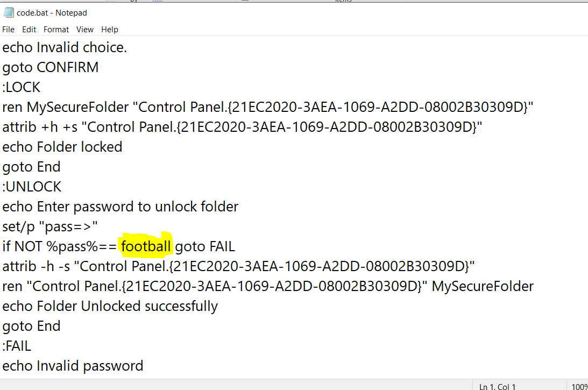Open the View menu
Viewport: 588px width, 390px height.
click(85, 29)
